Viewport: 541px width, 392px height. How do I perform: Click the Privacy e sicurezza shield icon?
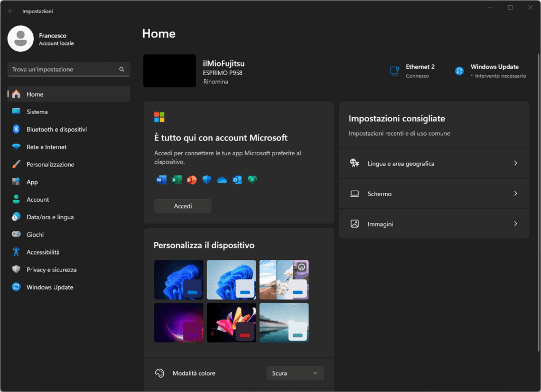click(x=16, y=269)
